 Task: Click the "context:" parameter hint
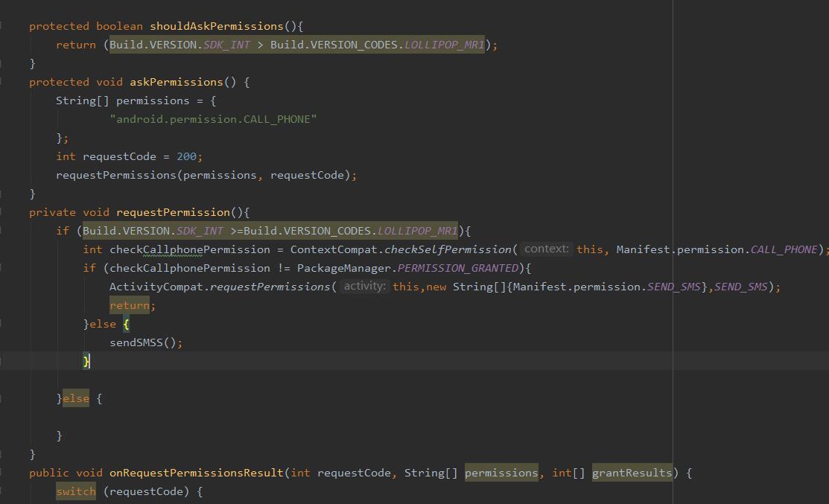[547, 249]
